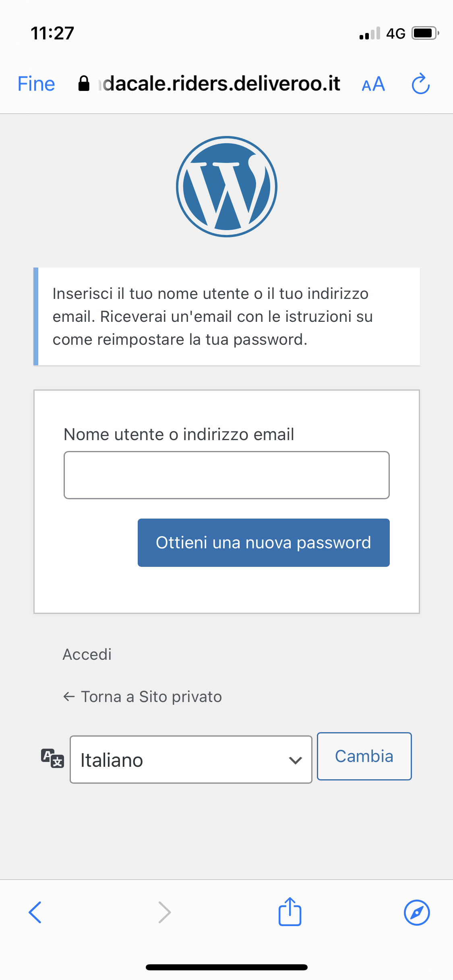This screenshot has width=453, height=980.
Task: Reload the page with refresh icon
Action: (421, 84)
